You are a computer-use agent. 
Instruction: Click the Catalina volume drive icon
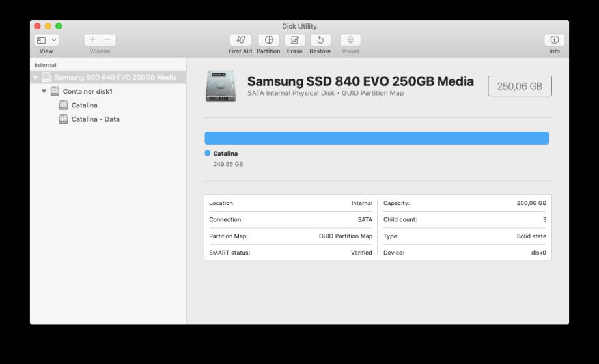63,105
